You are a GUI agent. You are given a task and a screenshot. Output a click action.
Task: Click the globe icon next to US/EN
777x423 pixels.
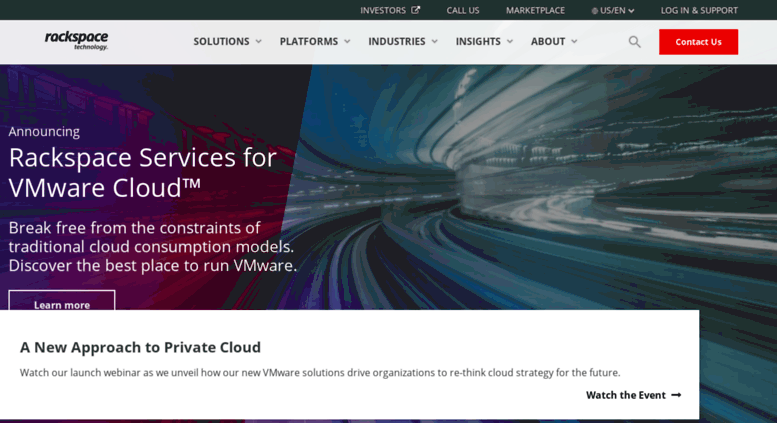[x=594, y=11]
